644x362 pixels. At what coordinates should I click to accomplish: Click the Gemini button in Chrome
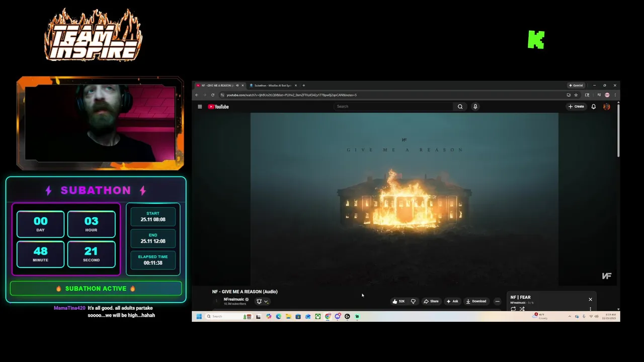pos(576,85)
